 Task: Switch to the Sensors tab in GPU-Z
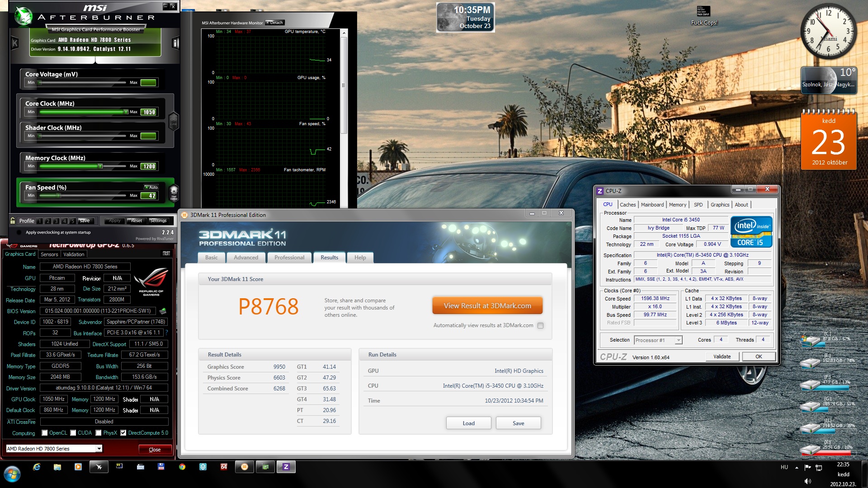(x=49, y=254)
